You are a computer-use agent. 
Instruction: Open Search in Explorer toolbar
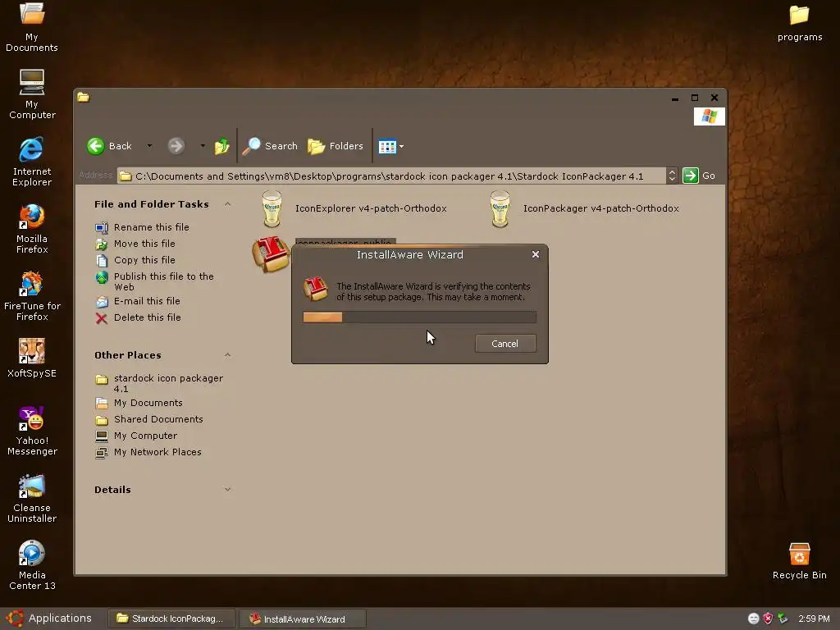tap(270, 146)
